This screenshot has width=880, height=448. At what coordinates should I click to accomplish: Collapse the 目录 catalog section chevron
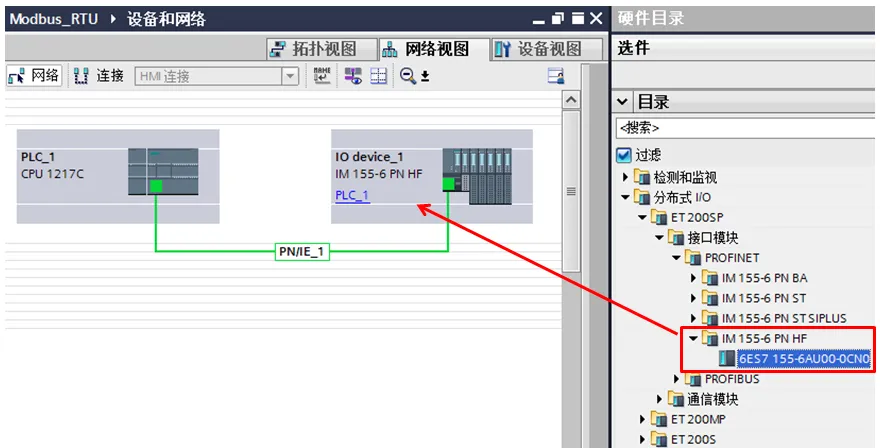tap(622, 102)
